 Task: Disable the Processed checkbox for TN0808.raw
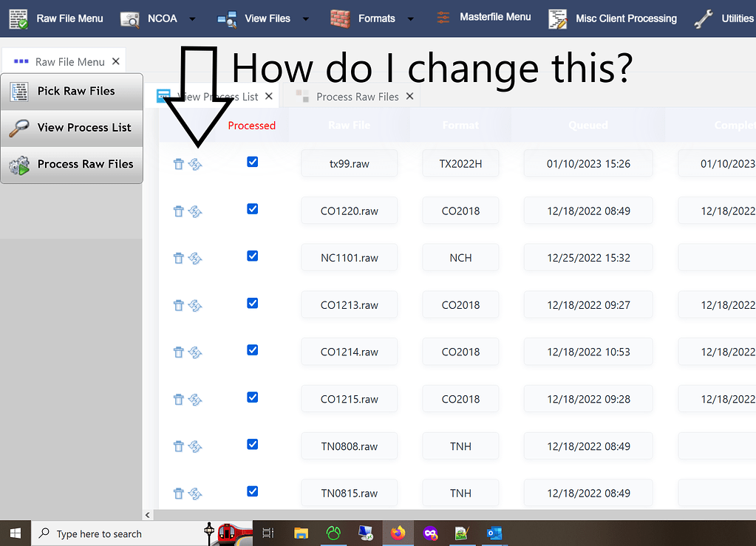[252, 444]
